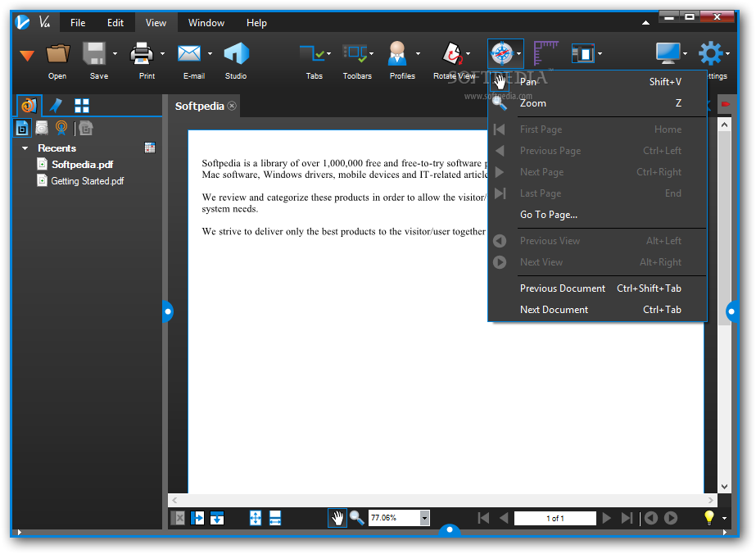This screenshot has height=554, width=756.
Task: Click the Open folder icon
Action: point(57,54)
